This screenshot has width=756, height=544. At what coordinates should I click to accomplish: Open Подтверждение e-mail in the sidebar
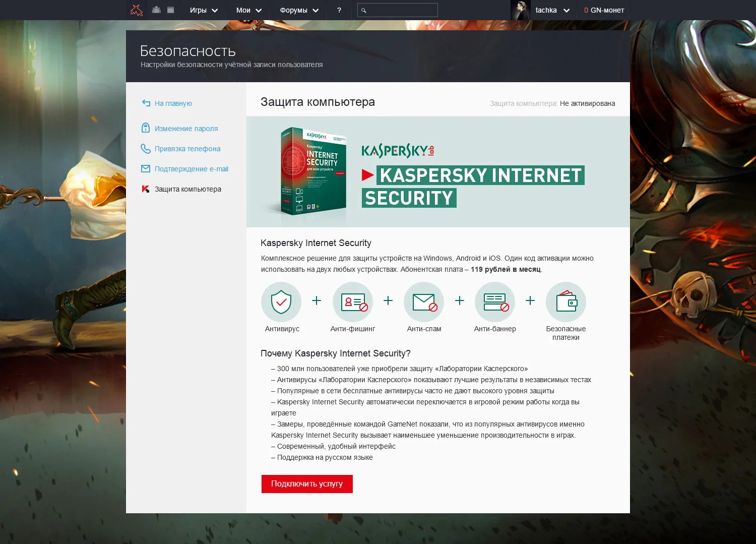point(192,169)
